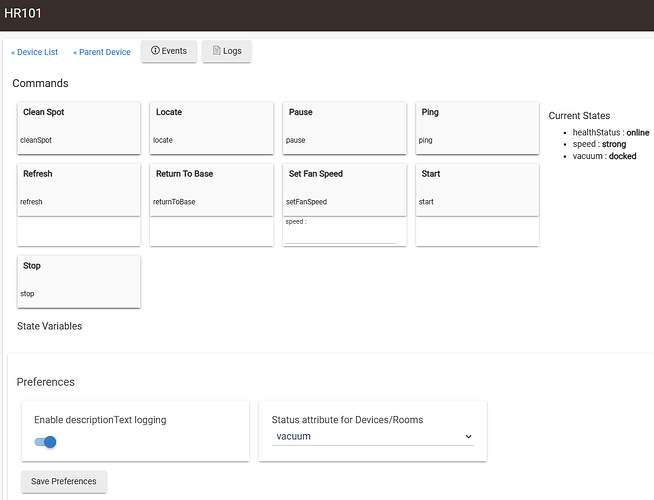
Task: Run the Stop command
Action: [x=79, y=282]
